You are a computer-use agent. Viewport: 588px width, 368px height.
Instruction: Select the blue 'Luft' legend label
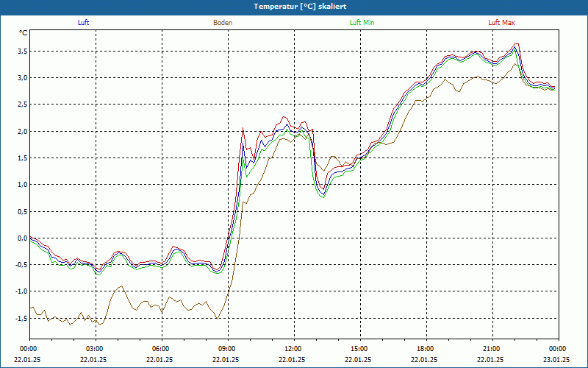(x=83, y=23)
